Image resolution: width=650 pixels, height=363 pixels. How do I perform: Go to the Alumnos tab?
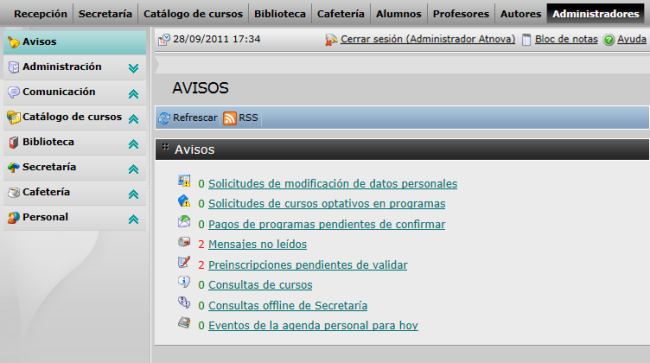click(x=399, y=14)
